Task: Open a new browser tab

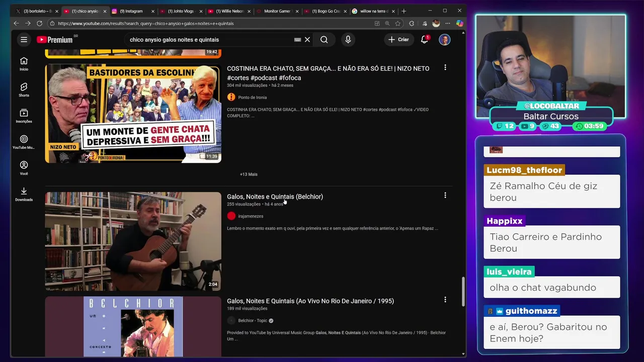Action: tap(404, 11)
